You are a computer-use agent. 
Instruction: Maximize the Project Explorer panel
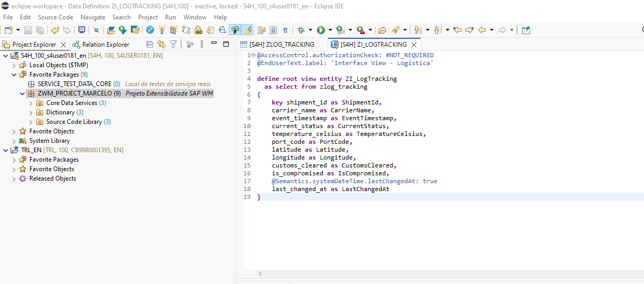click(x=226, y=44)
